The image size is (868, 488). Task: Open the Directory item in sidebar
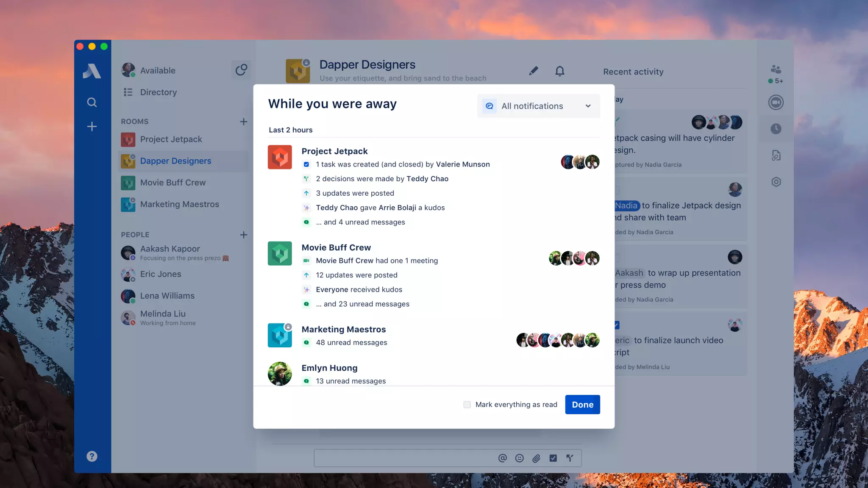158,92
